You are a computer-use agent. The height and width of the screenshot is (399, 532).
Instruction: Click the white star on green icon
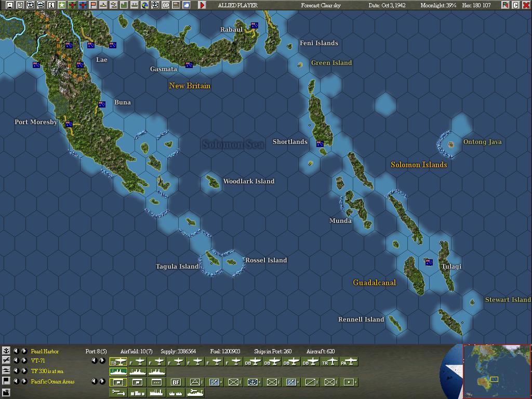[62, 5]
